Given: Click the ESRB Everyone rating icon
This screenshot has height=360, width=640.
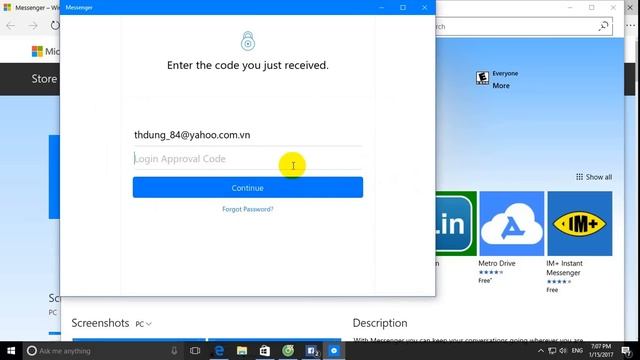Looking at the screenshot, I should click(x=482, y=78).
